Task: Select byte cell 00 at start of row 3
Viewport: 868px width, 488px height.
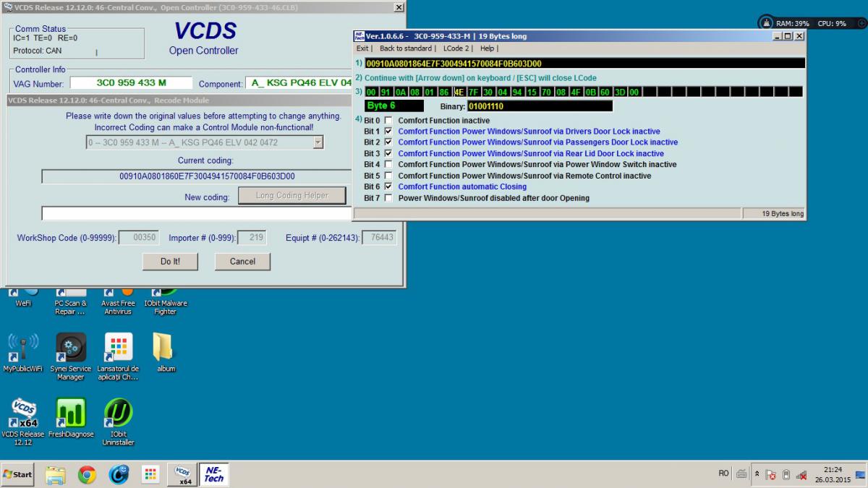Action: click(x=371, y=92)
